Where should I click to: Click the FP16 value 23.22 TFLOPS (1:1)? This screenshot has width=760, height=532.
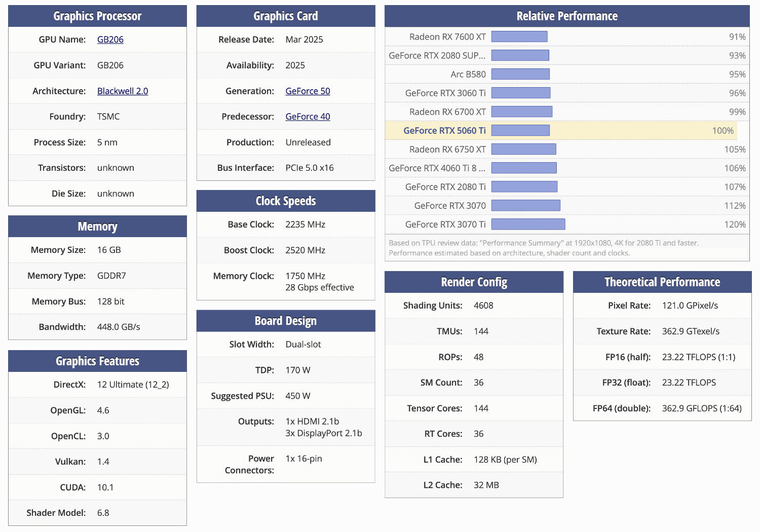(699, 357)
